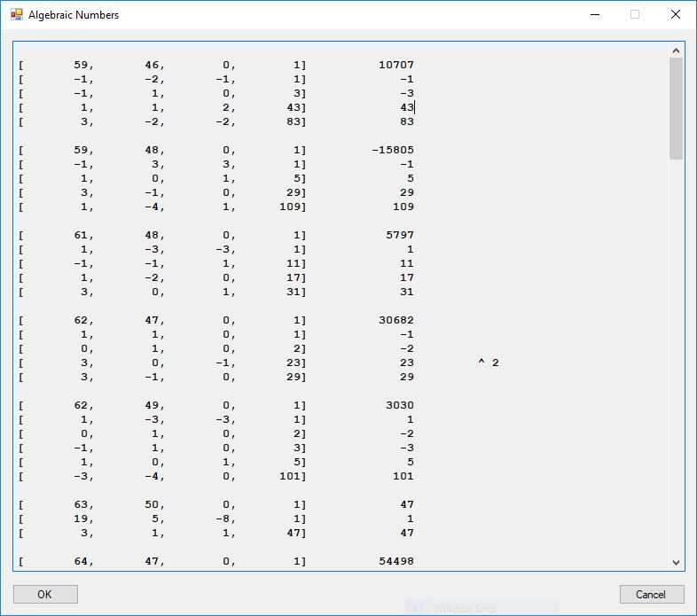The image size is (697, 616).
Task: Click the Algebraic Numbers title text
Action: click(x=74, y=15)
